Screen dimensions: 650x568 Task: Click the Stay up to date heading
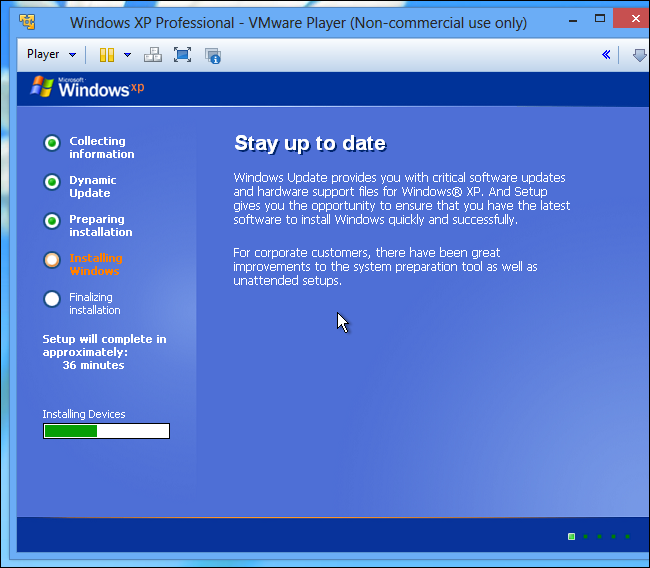310,143
